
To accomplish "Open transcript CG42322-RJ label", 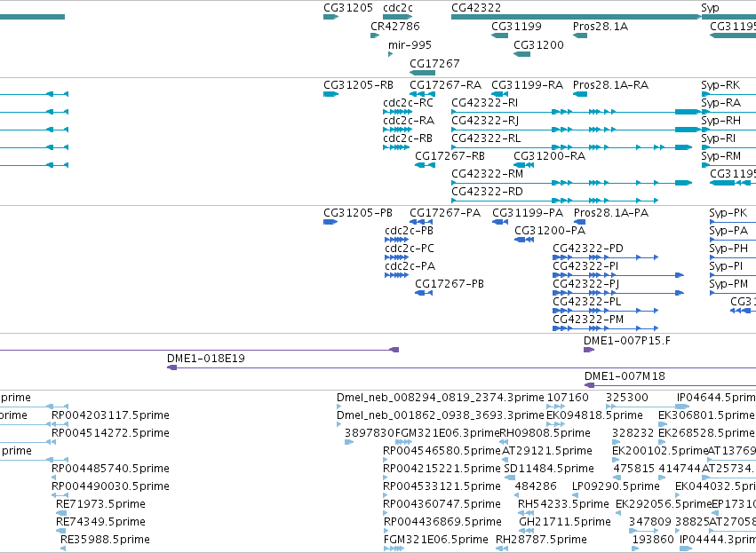I will 485,121.
